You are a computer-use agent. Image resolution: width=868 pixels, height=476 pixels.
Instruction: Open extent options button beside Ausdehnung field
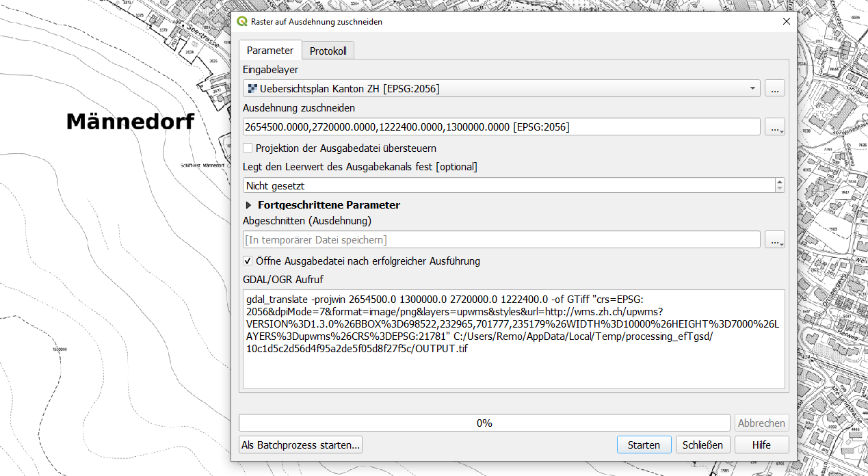pos(774,127)
